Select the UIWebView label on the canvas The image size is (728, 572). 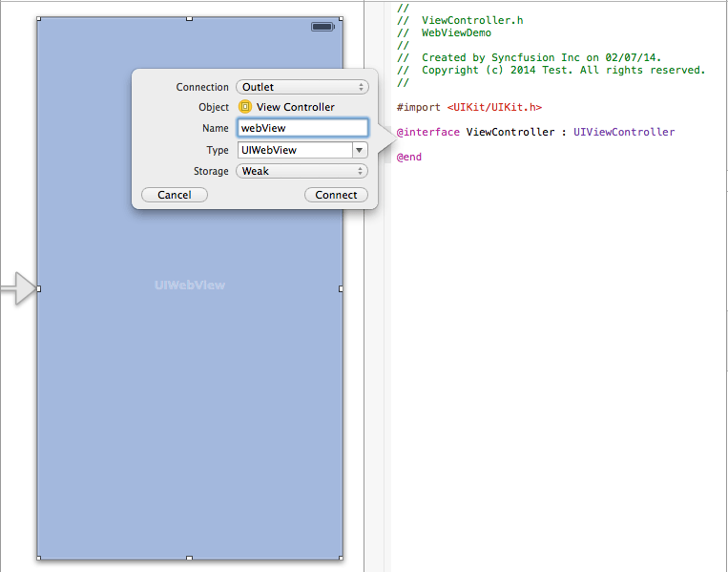coord(189,285)
